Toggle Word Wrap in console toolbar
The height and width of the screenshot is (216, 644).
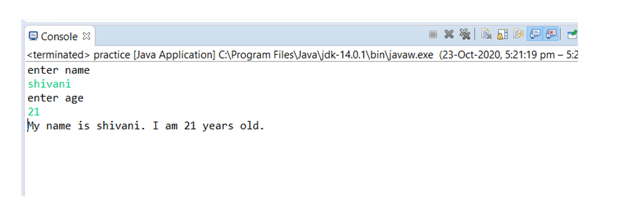pyautogui.click(x=518, y=34)
